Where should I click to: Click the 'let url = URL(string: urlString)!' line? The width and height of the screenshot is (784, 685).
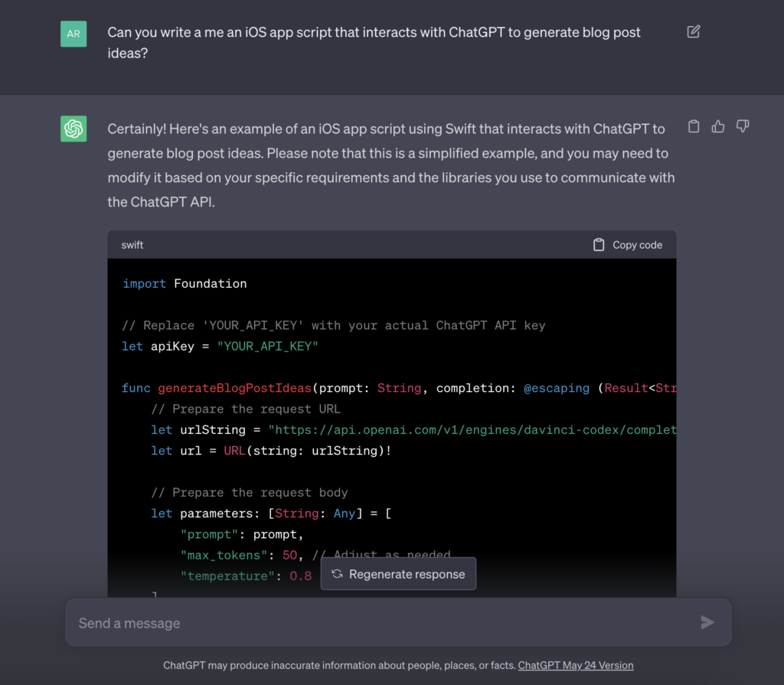tap(271, 451)
